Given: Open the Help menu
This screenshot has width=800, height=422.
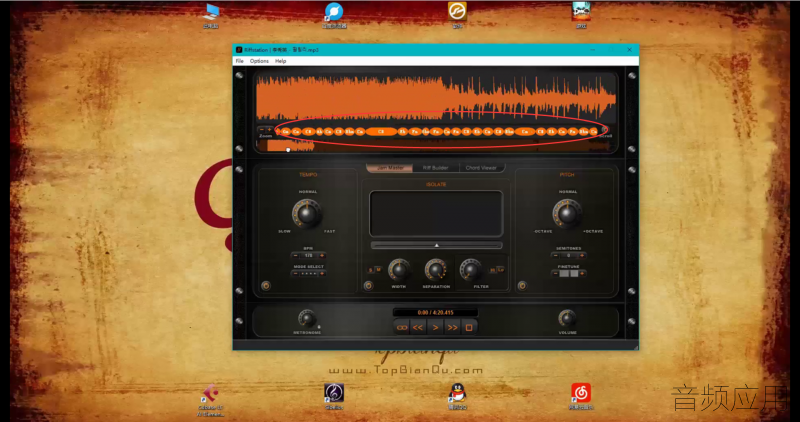Looking at the screenshot, I should point(281,61).
